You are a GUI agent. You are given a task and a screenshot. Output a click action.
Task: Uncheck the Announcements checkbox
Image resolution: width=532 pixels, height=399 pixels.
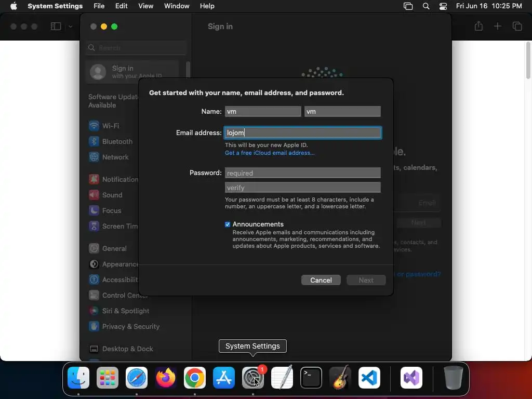[228, 224]
